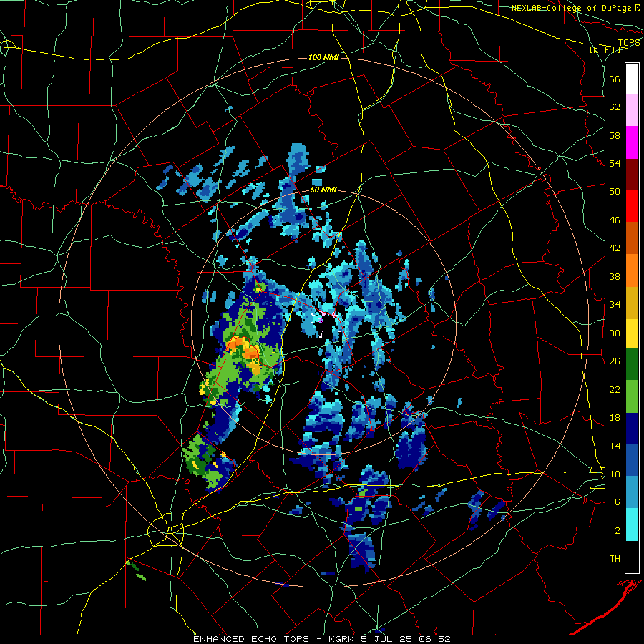Click the 100 NMI range ring label
Screen dimensions: 644x644
pyautogui.click(x=323, y=57)
